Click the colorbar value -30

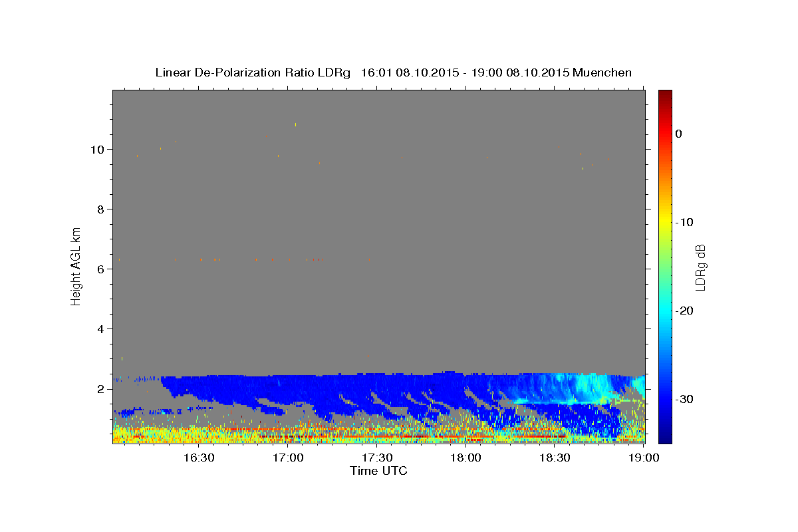(x=686, y=399)
